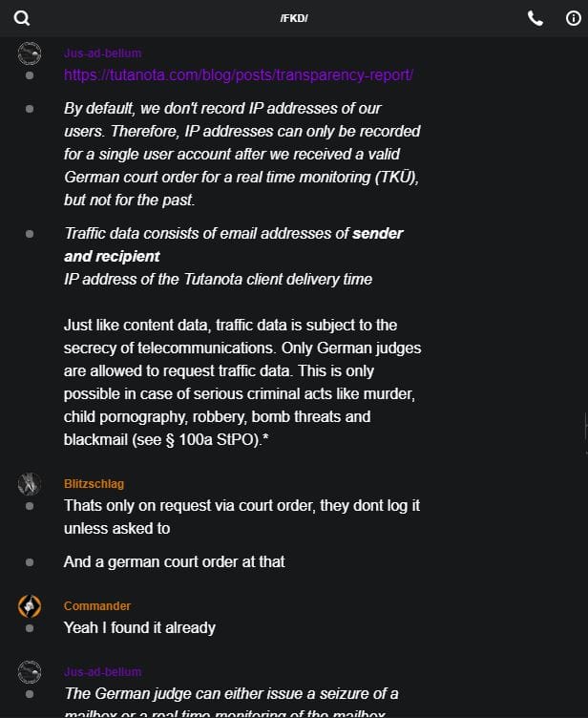Select the 'Yeah I found it already' message
588x718 pixels.
coord(139,627)
